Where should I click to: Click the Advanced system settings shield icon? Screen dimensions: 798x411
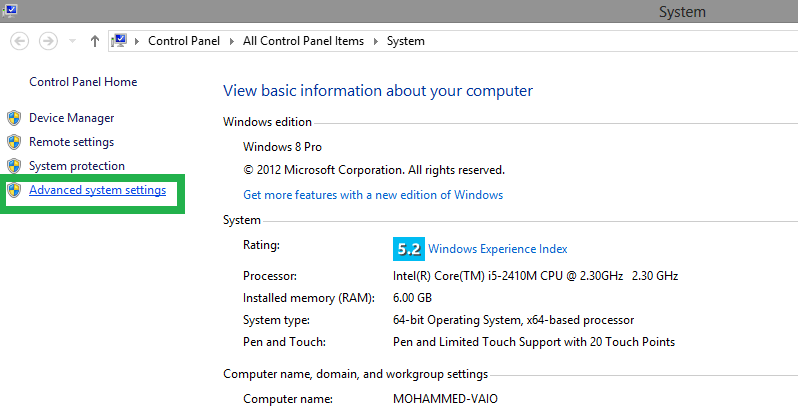pos(14,190)
